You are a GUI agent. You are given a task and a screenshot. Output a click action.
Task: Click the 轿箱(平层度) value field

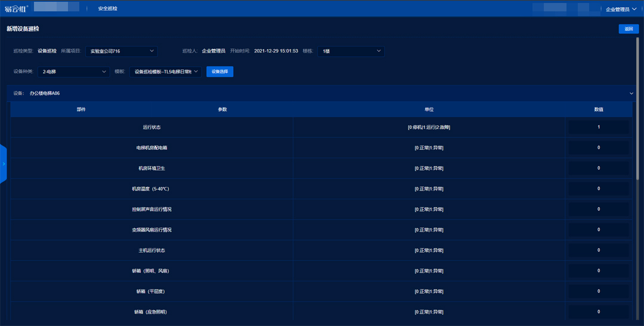pos(599,291)
